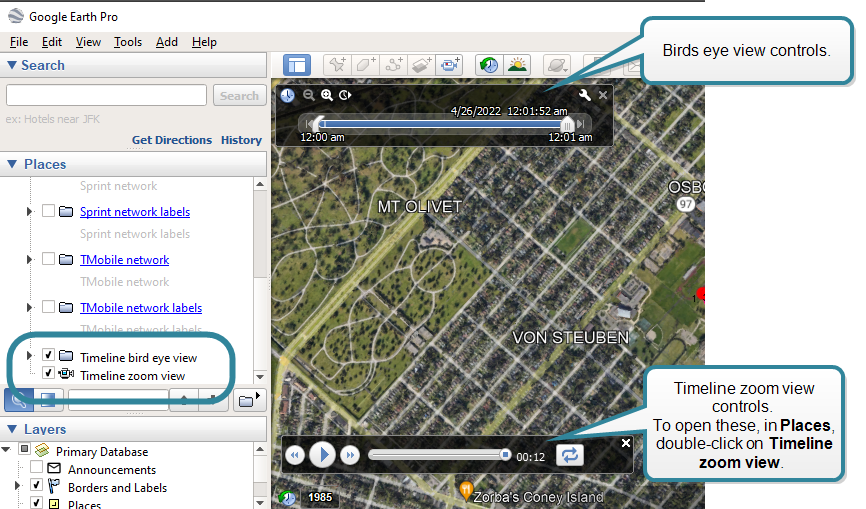Viewport: 866px width, 509px height.
Task: Enable the Announcements layer checkbox
Action: pos(37,469)
